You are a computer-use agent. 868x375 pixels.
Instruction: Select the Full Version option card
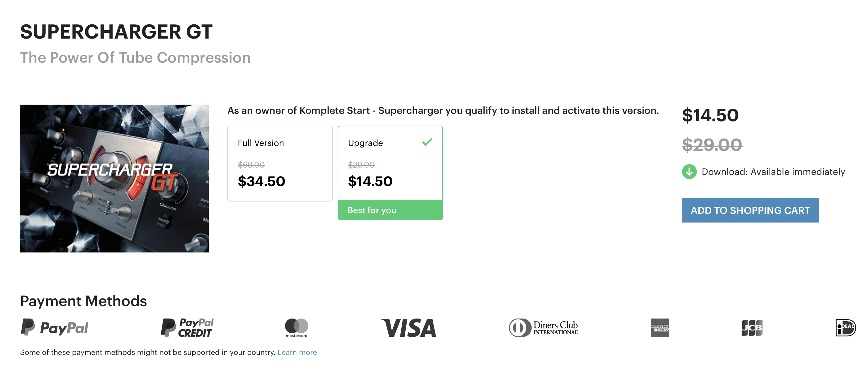pyautogui.click(x=280, y=164)
